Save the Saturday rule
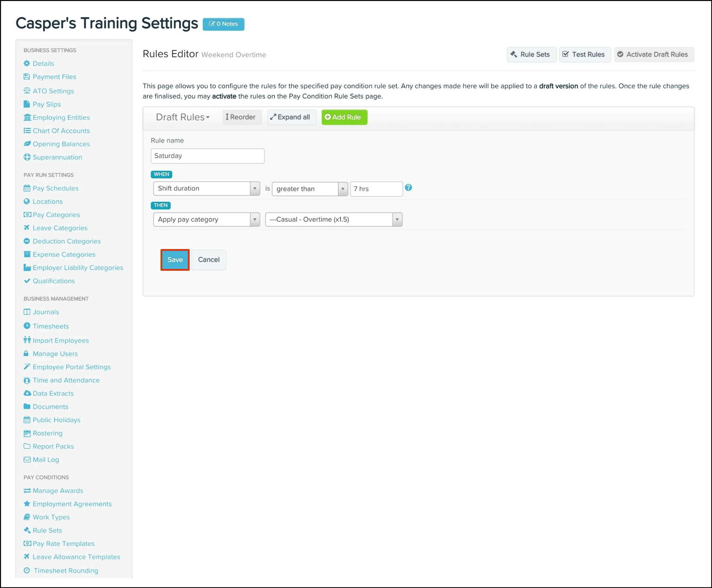The image size is (712, 588). (x=175, y=260)
